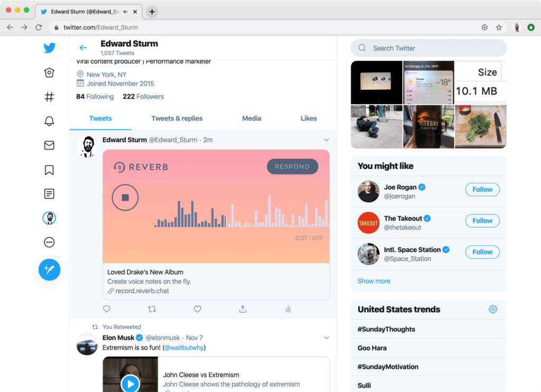Bookmark page with star icon
541x392 pixels.
tap(499, 27)
